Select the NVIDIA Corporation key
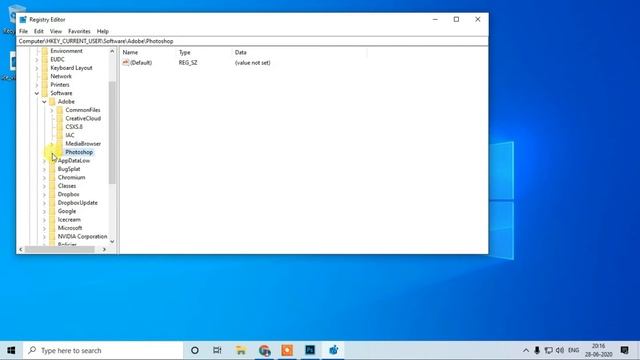Viewport: 640px width, 360px height. pyautogui.click(x=82, y=236)
